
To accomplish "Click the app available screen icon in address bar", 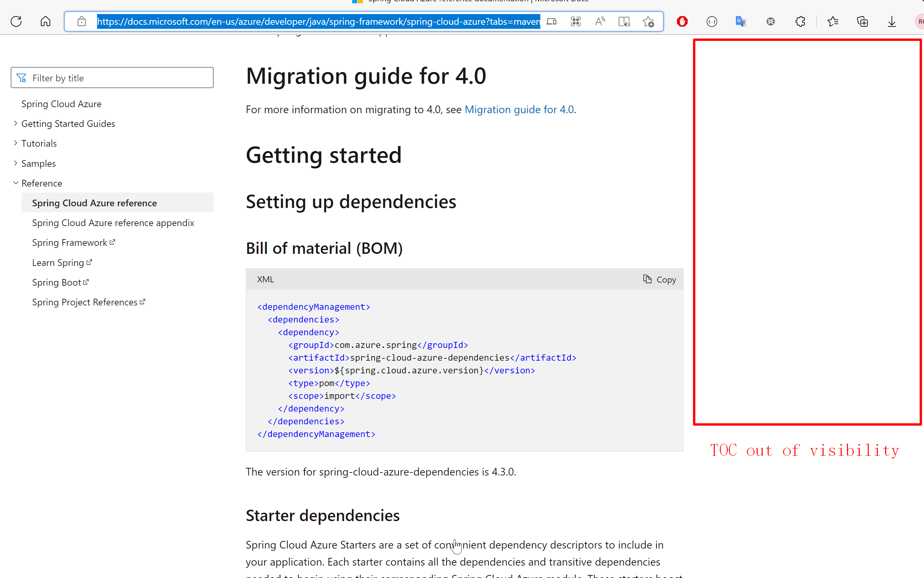I will (x=551, y=21).
